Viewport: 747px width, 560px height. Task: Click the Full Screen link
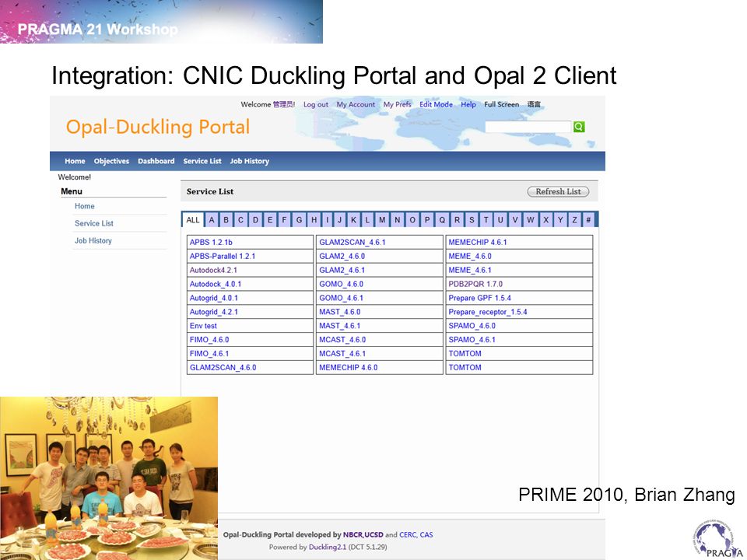click(502, 104)
